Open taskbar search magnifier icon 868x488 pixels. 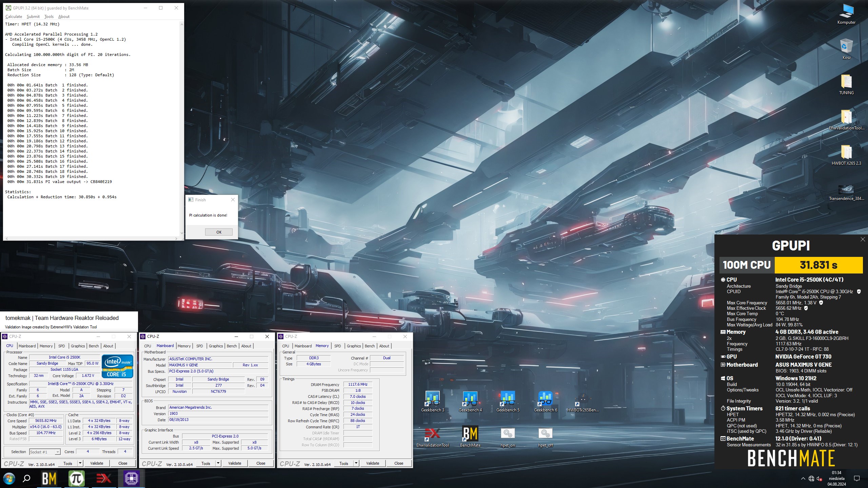coord(26,479)
